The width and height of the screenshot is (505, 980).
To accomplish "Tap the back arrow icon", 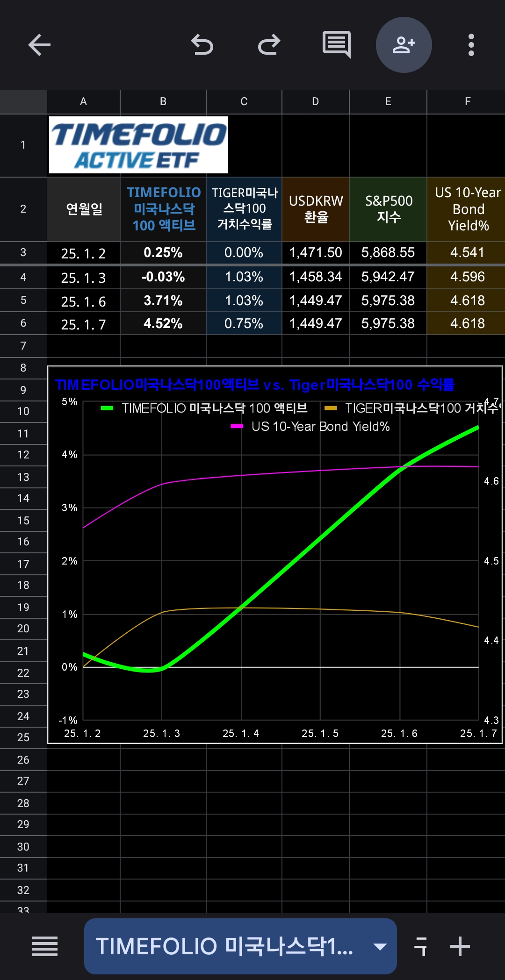I will click(39, 45).
